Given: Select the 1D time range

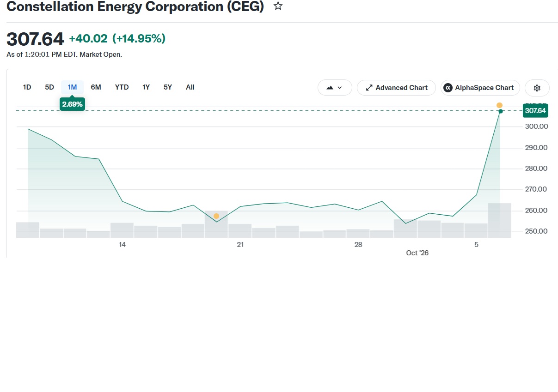Looking at the screenshot, I should 27,87.
